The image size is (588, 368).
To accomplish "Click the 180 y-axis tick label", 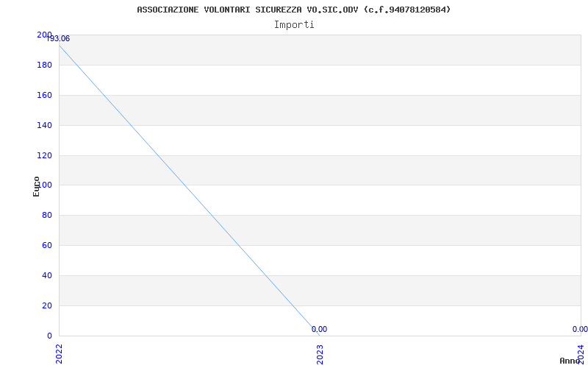I will point(44,65).
